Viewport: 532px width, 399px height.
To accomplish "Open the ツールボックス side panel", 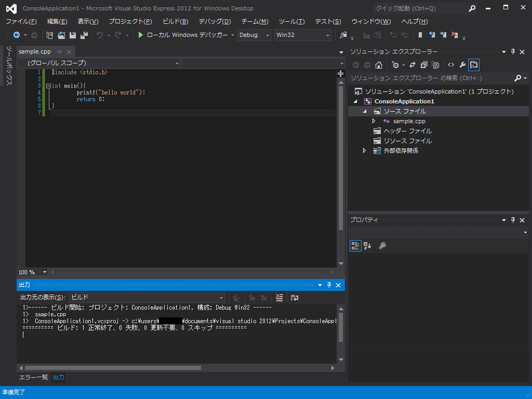I will point(9,65).
